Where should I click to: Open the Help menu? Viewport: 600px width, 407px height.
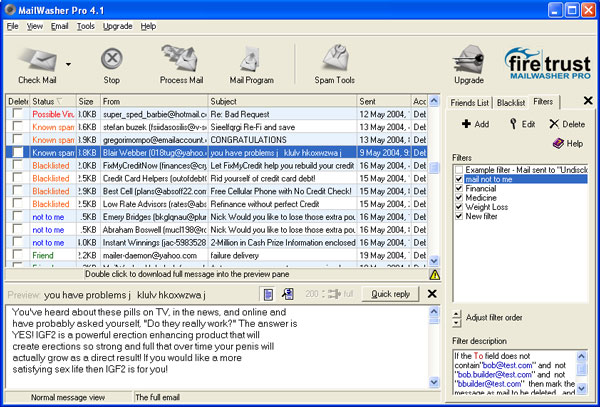(x=148, y=26)
